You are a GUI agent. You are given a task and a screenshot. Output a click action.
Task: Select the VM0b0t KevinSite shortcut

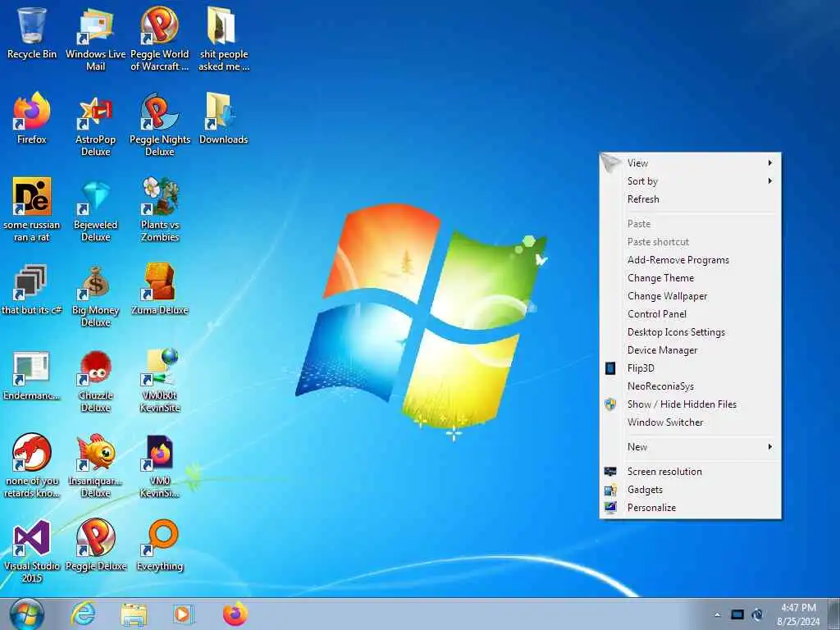tap(160, 381)
